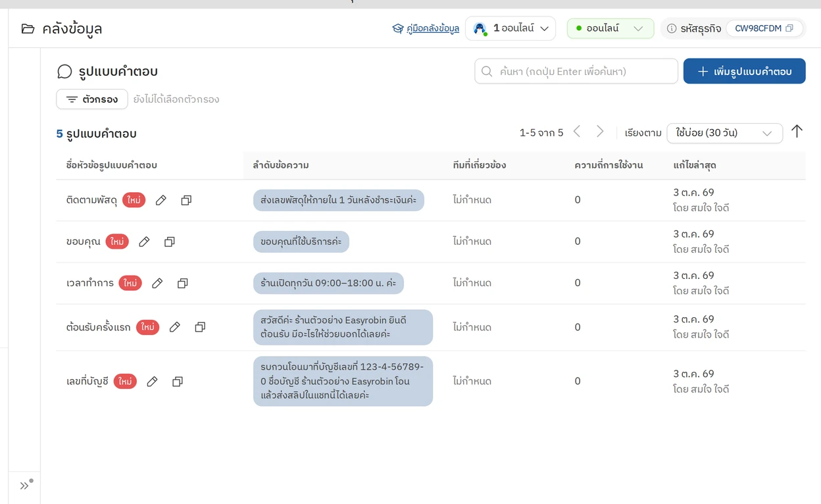Click message bubble starting with รบกวนโอนมาที่บัญชี

tap(343, 382)
